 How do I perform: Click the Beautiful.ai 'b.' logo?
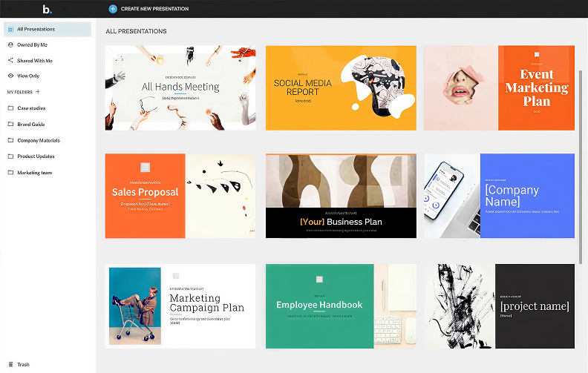pos(48,10)
